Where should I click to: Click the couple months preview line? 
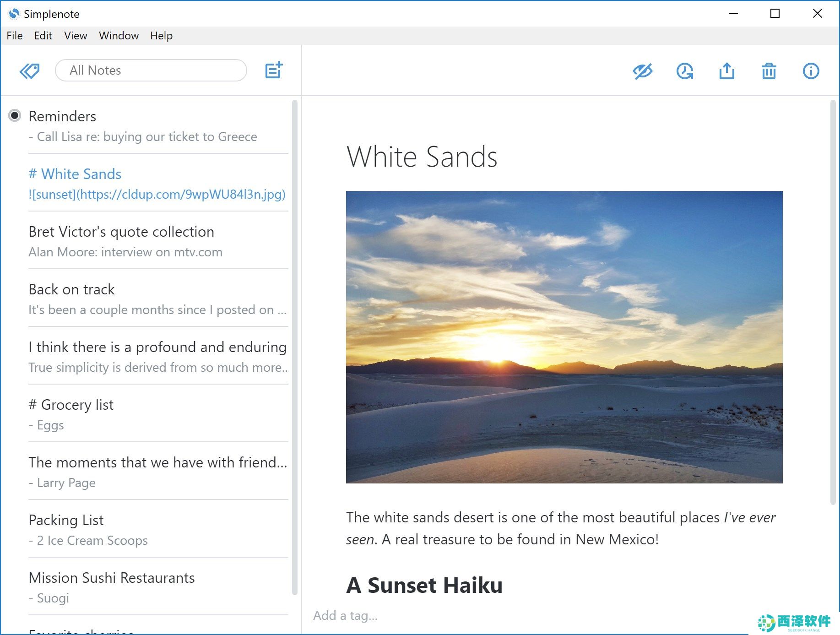click(x=157, y=310)
